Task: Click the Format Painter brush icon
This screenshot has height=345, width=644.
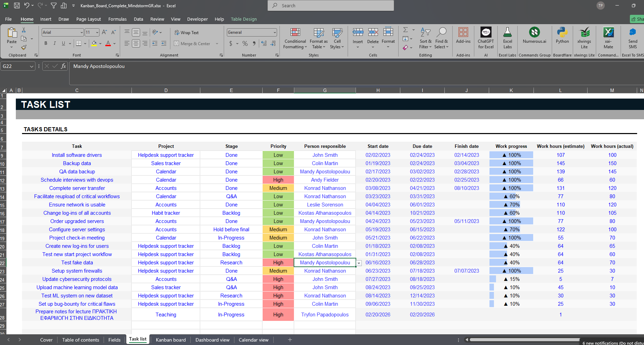Action: click(24, 47)
